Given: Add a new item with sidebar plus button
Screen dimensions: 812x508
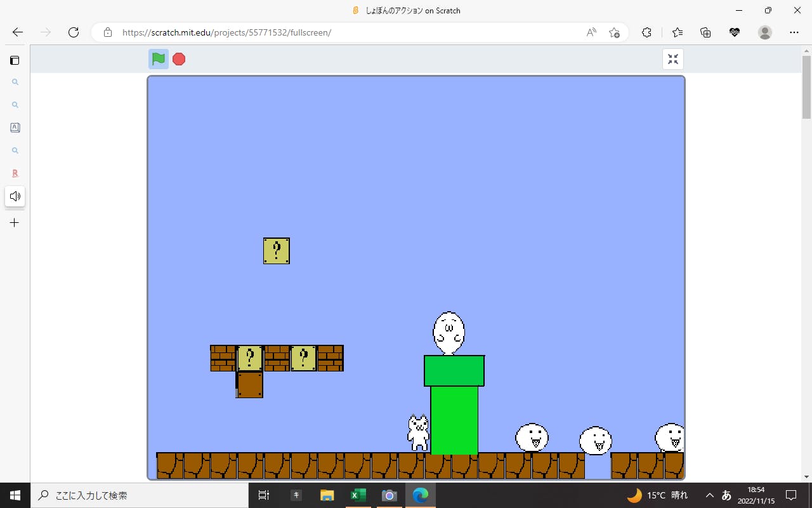Looking at the screenshot, I should (x=15, y=223).
